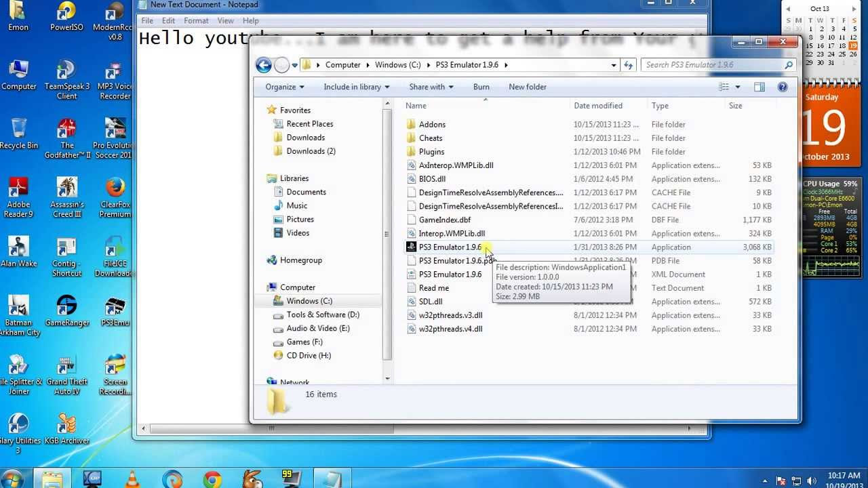Open Explorer Help question mark icon
868x488 pixels.
pyautogui.click(x=783, y=87)
